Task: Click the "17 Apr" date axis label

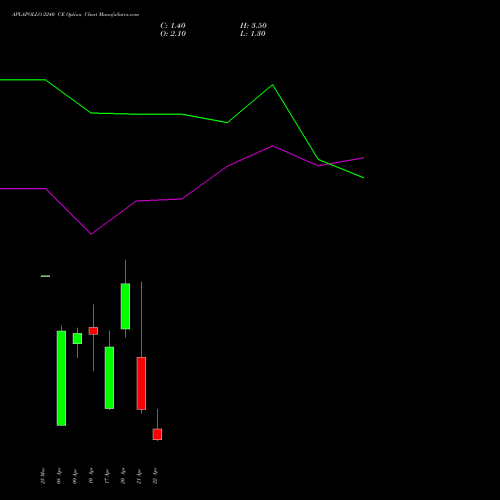Action: (107, 476)
